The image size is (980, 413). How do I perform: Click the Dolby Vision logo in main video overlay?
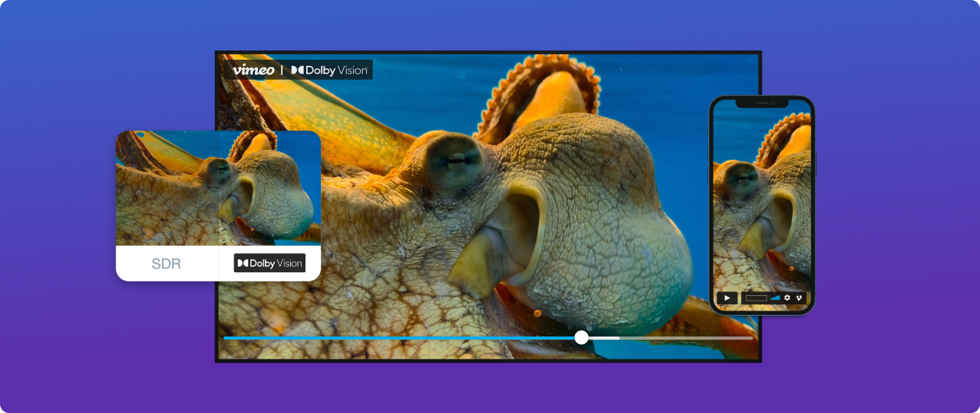(x=329, y=70)
